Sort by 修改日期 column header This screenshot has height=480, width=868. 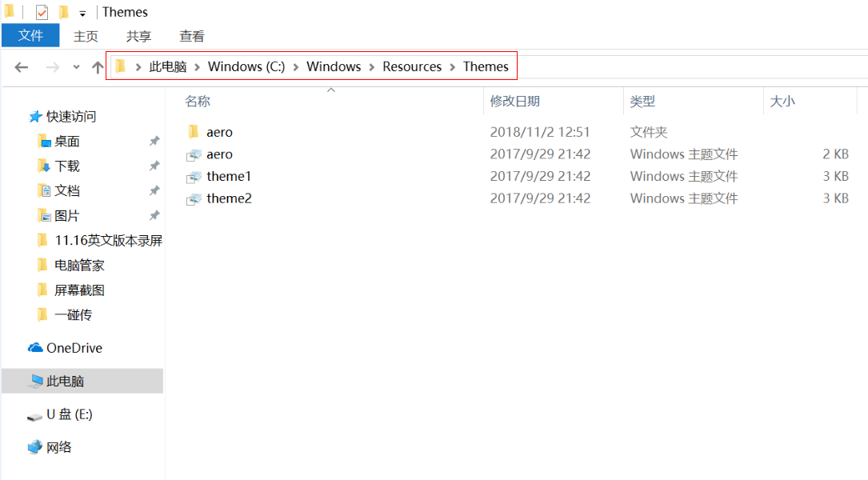point(515,102)
